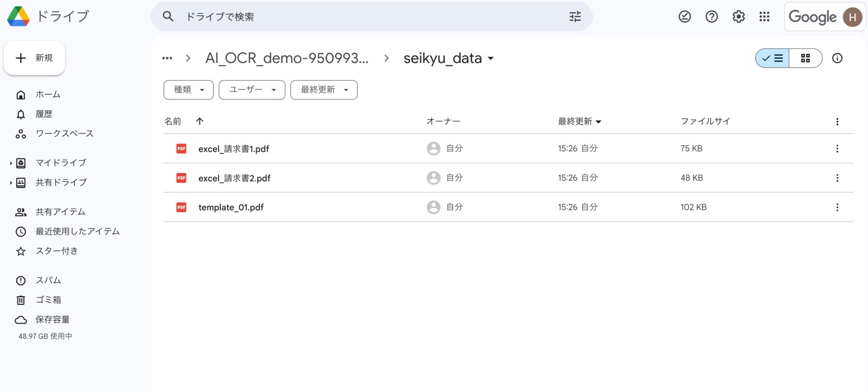Toggle list view layout
The height and width of the screenshot is (392, 868).
coord(772,58)
